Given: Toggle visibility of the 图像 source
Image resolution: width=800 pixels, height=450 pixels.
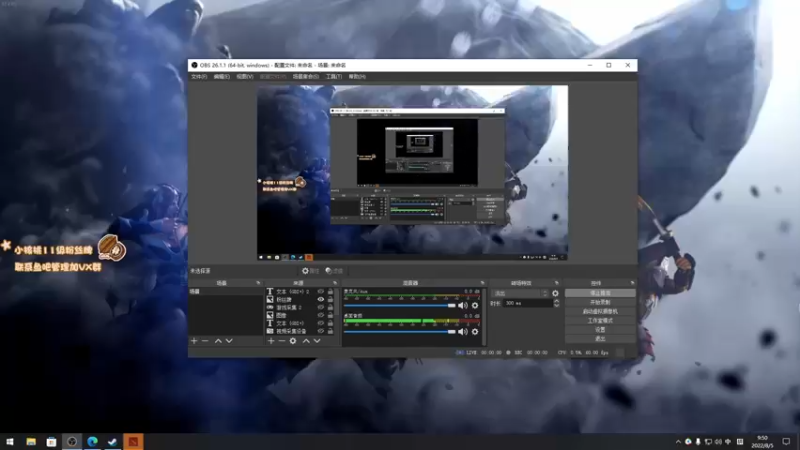Looking at the screenshot, I should [321, 315].
